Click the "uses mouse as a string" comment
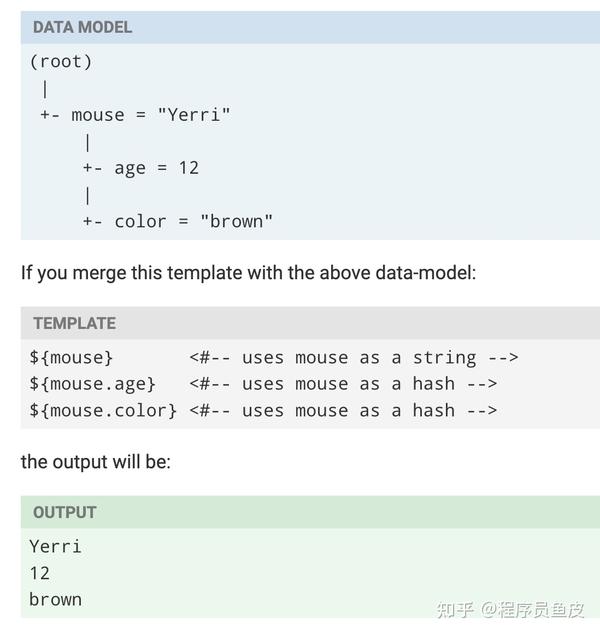This screenshot has width=600, height=635. coord(354,358)
